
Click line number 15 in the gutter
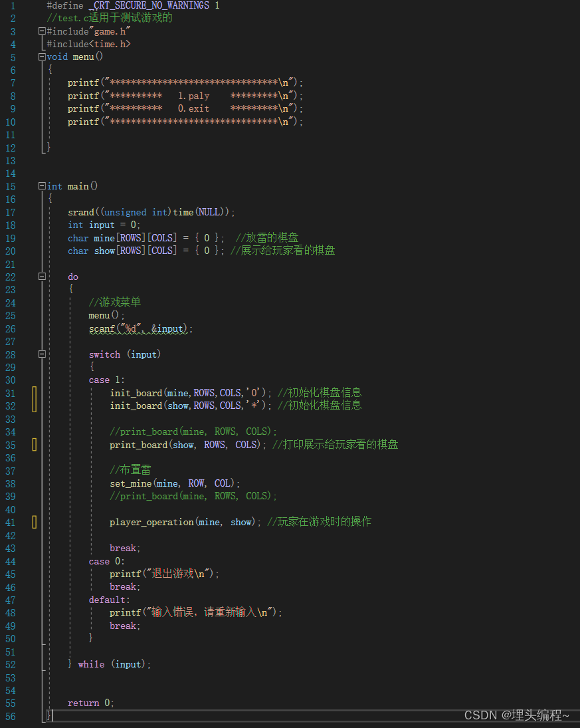click(x=10, y=187)
